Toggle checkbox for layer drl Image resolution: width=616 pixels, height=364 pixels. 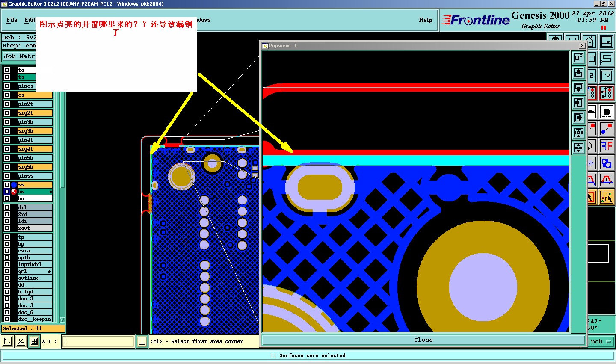click(7, 207)
